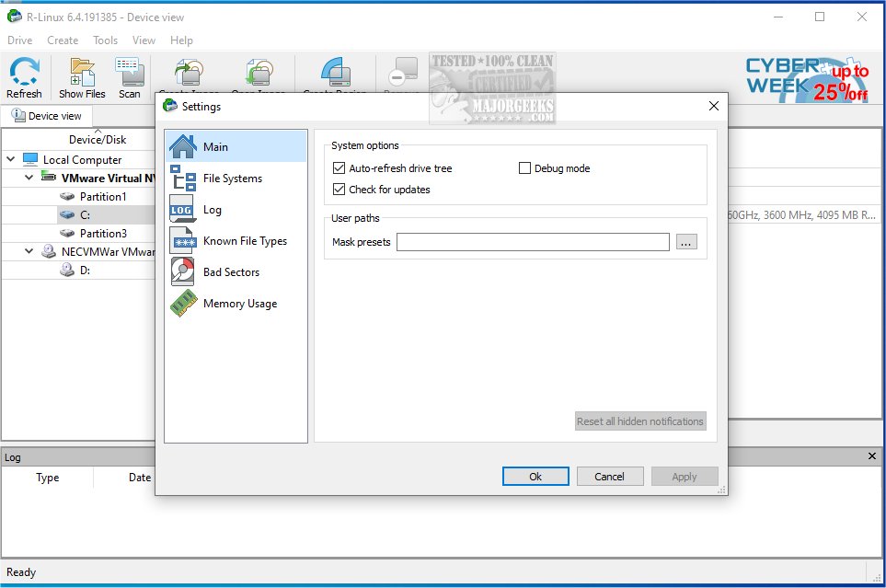Click the Partition1 disk icon
The width and height of the screenshot is (886, 588).
coord(67,196)
